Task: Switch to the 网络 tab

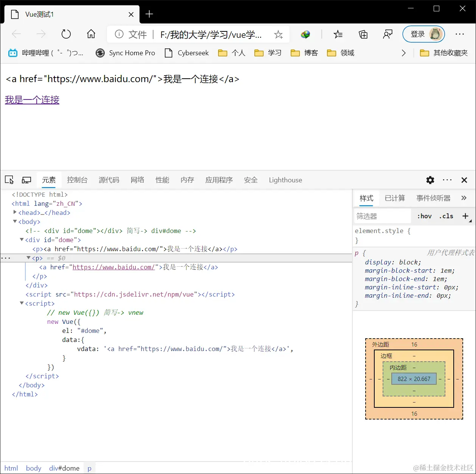Action: (137, 180)
